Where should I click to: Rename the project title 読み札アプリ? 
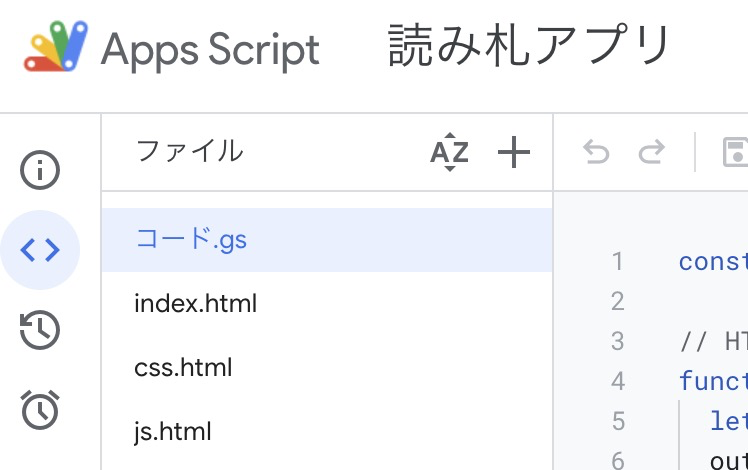coord(528,46)
